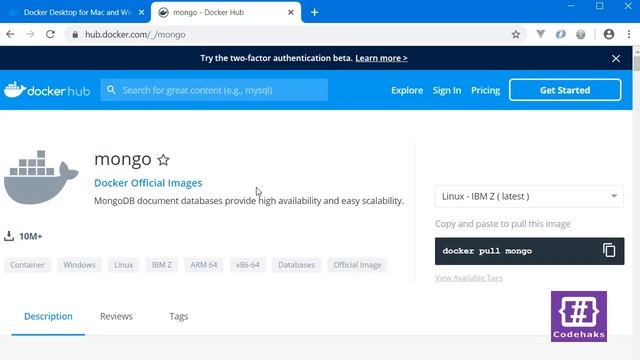Switch to the Reviews tab

116,316
